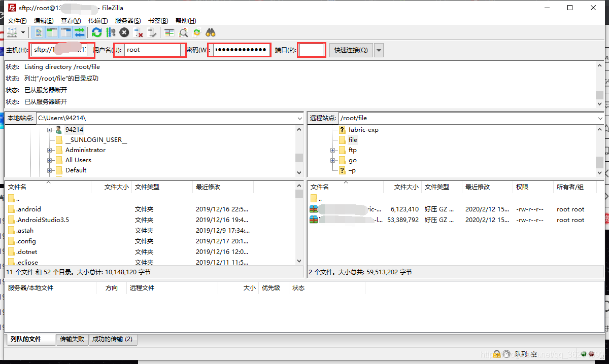Refresh the file and folder lists
Viewport: 609px width, 364px height.
click(x=96, y=32)
